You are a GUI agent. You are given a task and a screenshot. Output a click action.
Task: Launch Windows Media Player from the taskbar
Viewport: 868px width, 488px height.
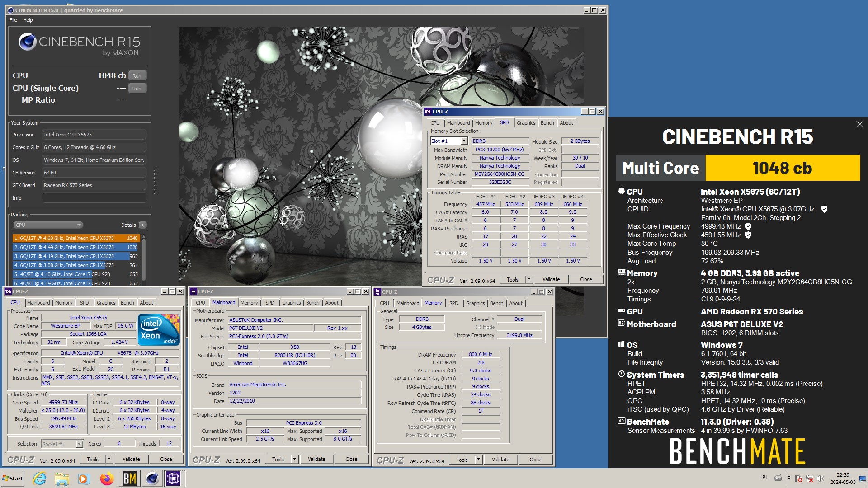point(84,479)
